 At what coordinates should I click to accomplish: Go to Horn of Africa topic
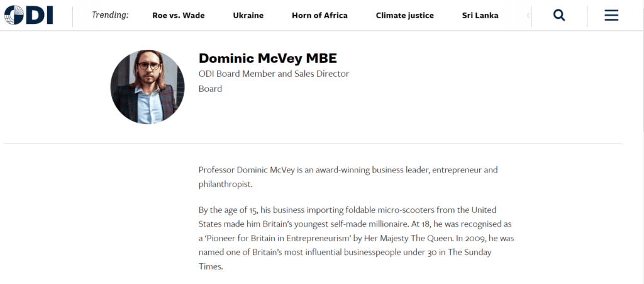coord(319,16)
